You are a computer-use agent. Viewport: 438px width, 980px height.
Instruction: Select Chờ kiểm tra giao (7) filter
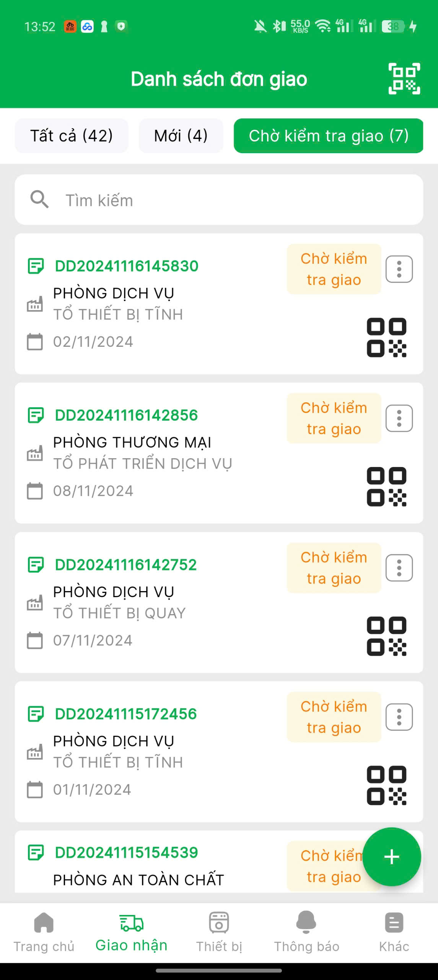[328, 136]
